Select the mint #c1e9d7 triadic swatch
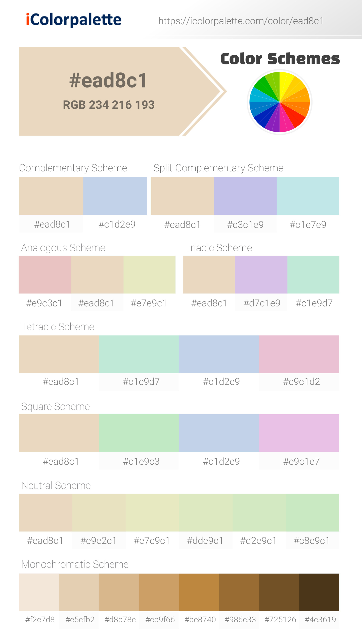Viewport: 362px width, 644px height. coord(313,274)
